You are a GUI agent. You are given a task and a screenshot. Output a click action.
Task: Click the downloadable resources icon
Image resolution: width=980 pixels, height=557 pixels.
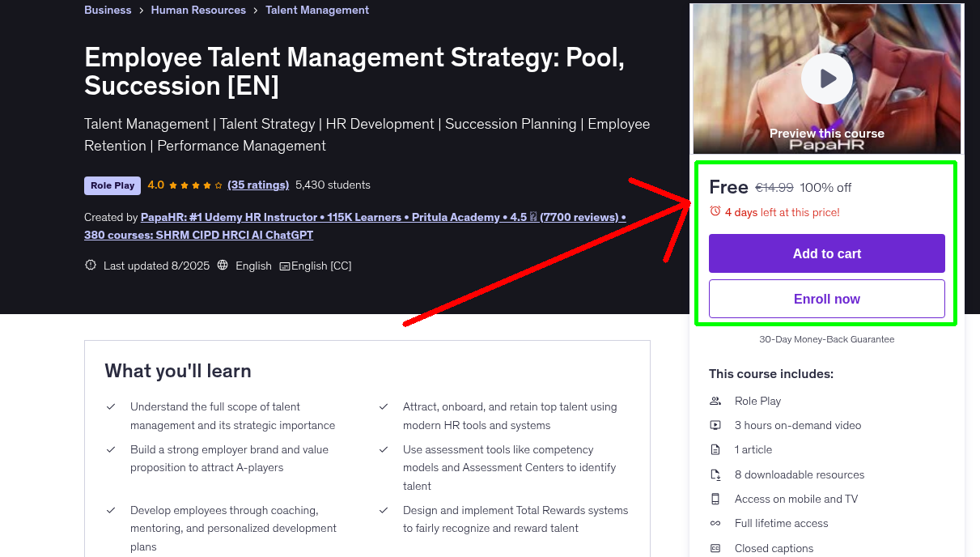[x=715, y=475]
